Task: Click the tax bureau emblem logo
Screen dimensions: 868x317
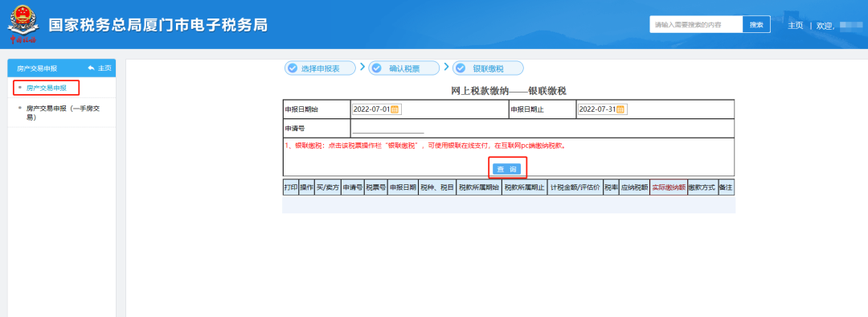Action: pos(23,24)
